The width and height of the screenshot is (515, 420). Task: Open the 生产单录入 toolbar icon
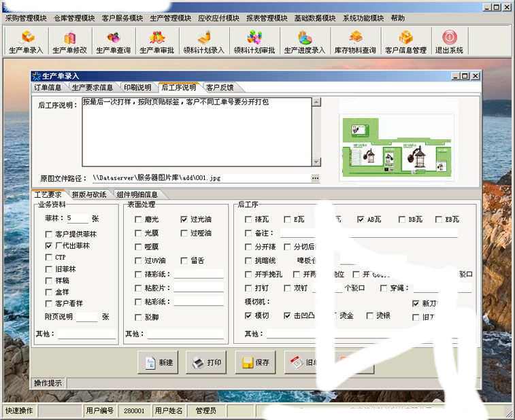tap(26, 41)
